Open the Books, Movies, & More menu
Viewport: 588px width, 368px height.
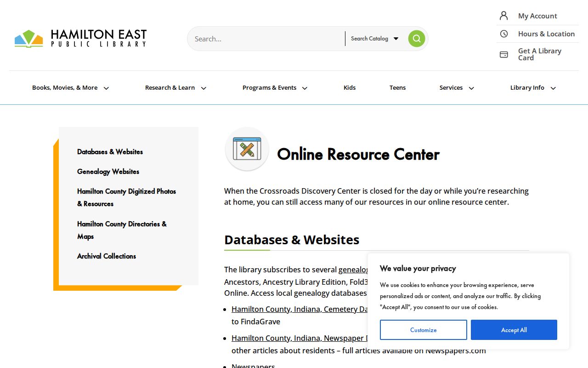point(65,87)
